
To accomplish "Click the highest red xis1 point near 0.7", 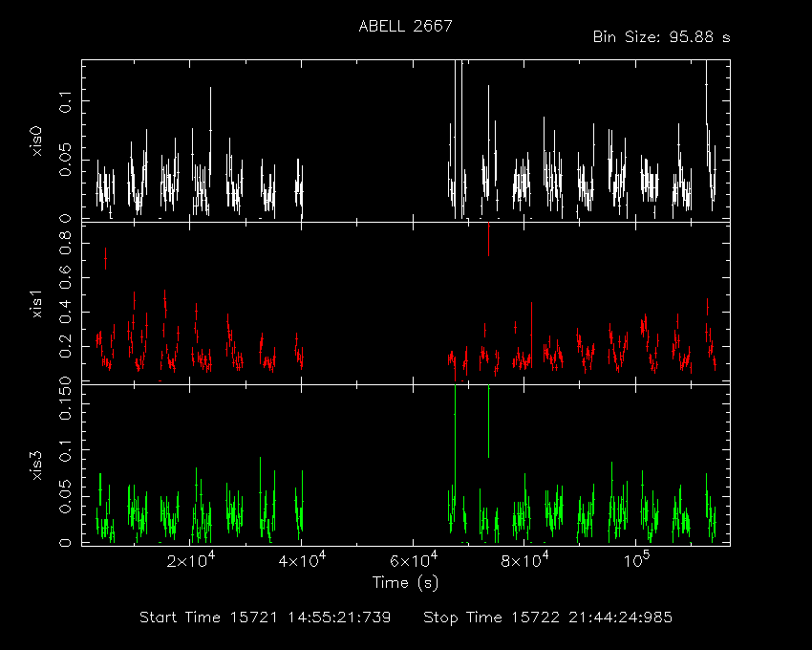I will pos(106,258).
